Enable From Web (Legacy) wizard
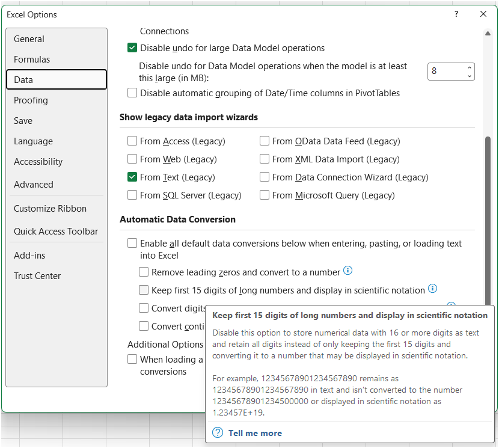The height and width of the screenshot is (448, 499). pyautogui.click(x=132, y=159)
